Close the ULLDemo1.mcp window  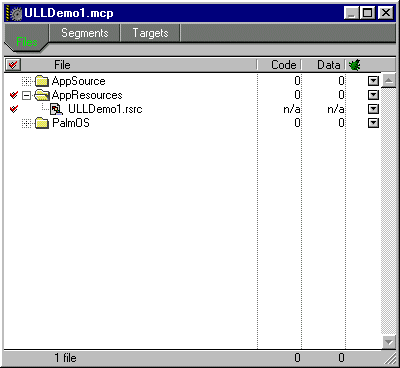pos(385,13)
